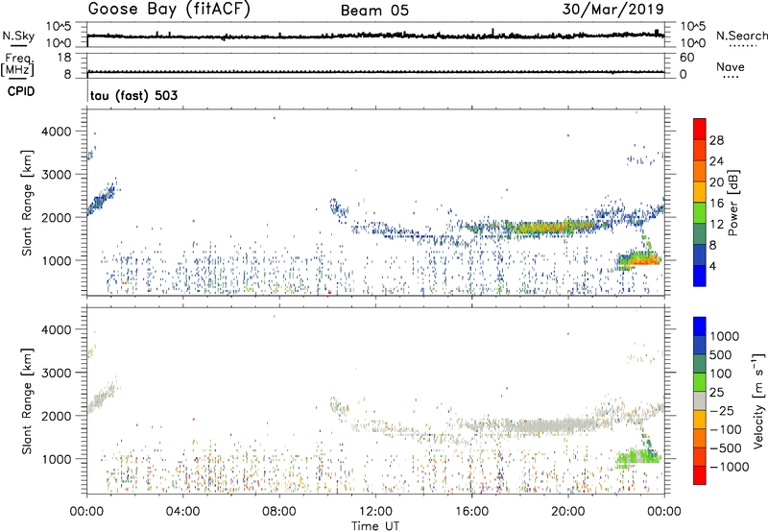Click the '08:00' time axis label
The width and height of the screenshot is (768, 532).
pyautogui.click(x=279, y=512)
